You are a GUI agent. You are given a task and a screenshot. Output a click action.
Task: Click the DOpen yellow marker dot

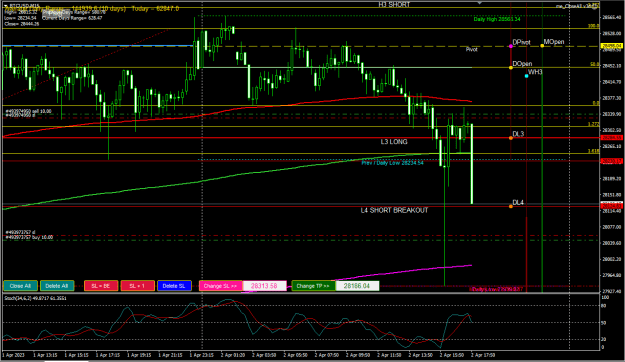[511, 68]
